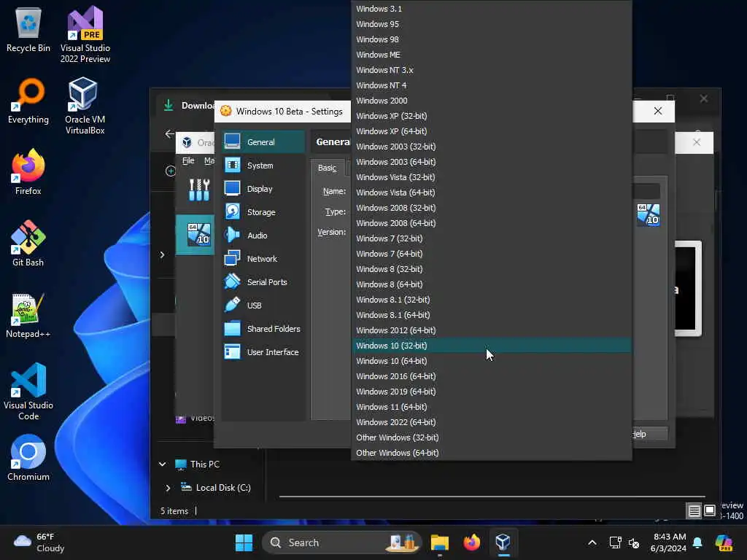Screen dimensions: 747x560
Task: Open Serial Ports settings section
Action: point(263,282)
